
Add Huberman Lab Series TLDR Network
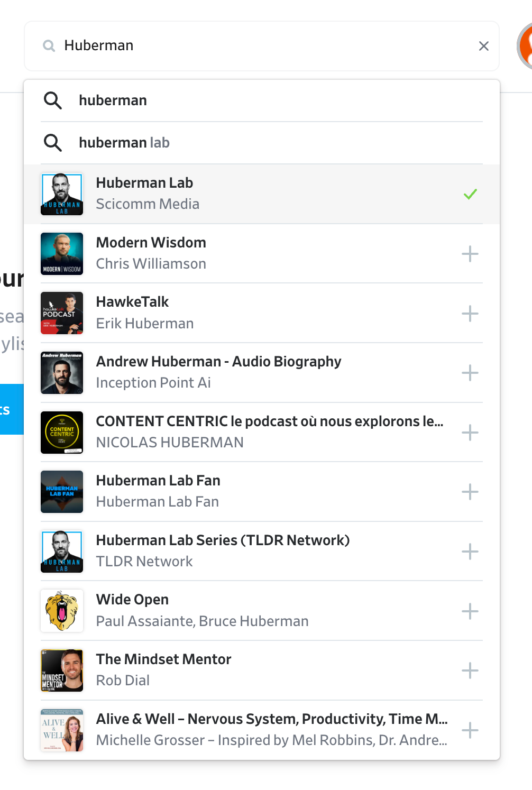click(x=470, y=552)
